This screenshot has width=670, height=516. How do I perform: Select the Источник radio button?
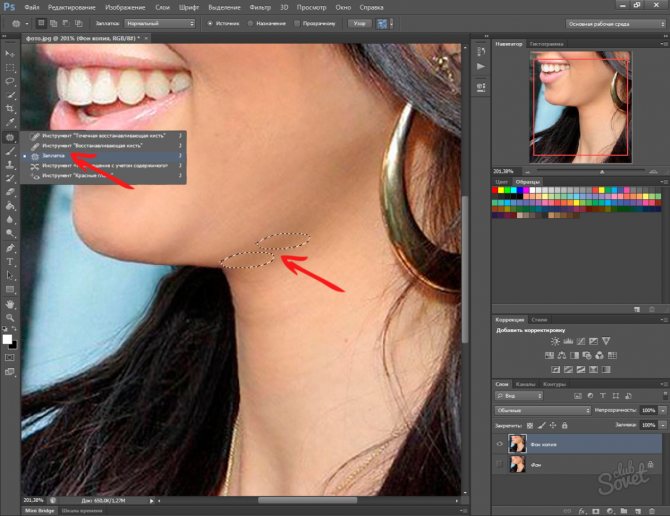tap(210, 23)
